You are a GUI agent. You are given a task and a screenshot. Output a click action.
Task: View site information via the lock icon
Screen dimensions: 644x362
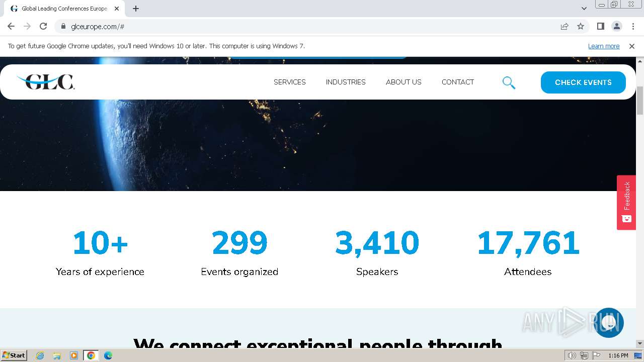tap(63, 26)
